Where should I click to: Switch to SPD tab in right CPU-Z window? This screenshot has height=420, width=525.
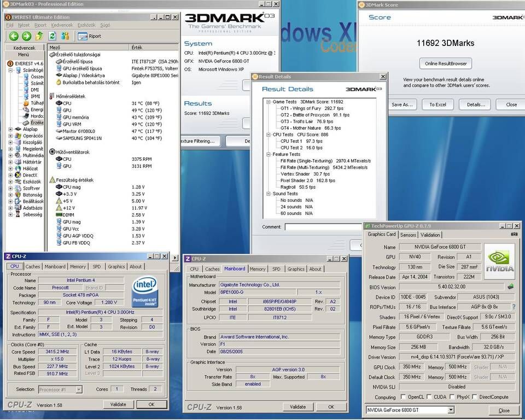[x=276, y=269]
